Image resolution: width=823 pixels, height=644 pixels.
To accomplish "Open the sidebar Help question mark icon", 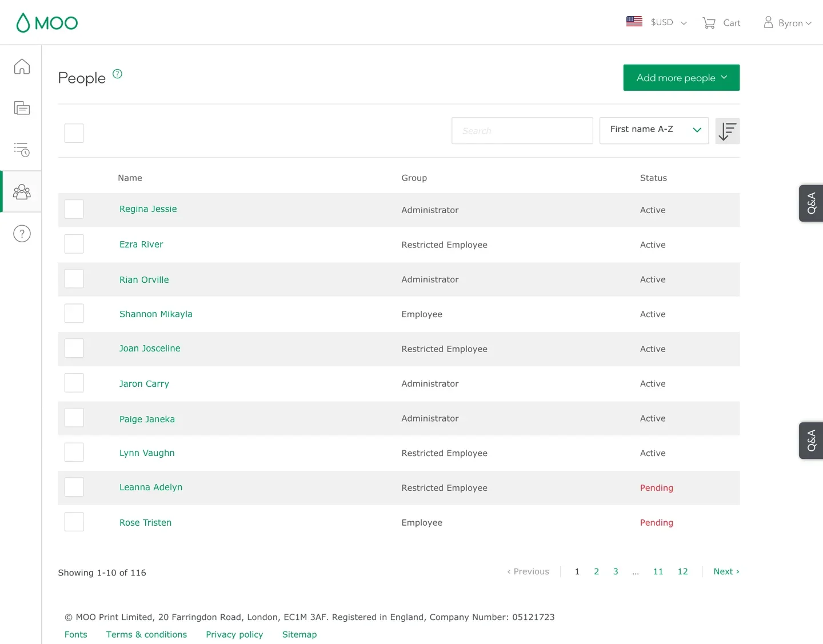I will [22, 234].
